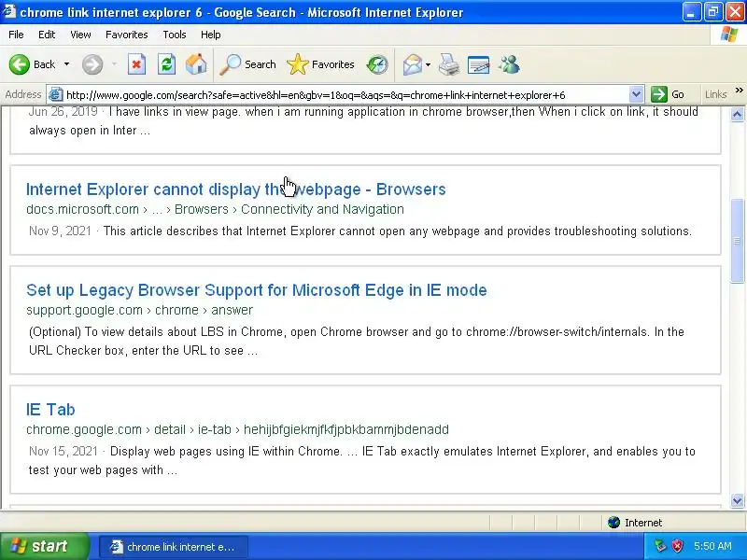
Task: Click the vertical scrollbar down arrow
Action: (x=737, y=500)
